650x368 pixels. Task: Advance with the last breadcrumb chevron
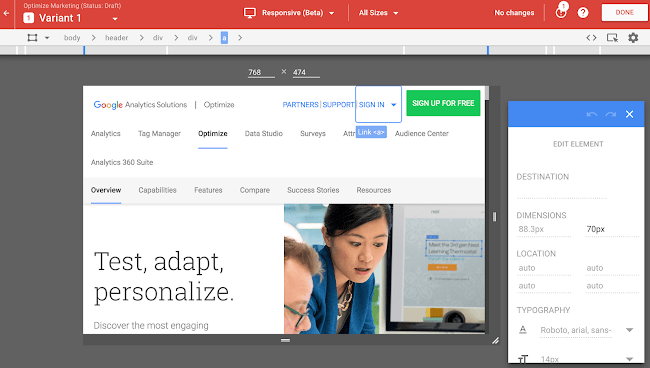240,38
